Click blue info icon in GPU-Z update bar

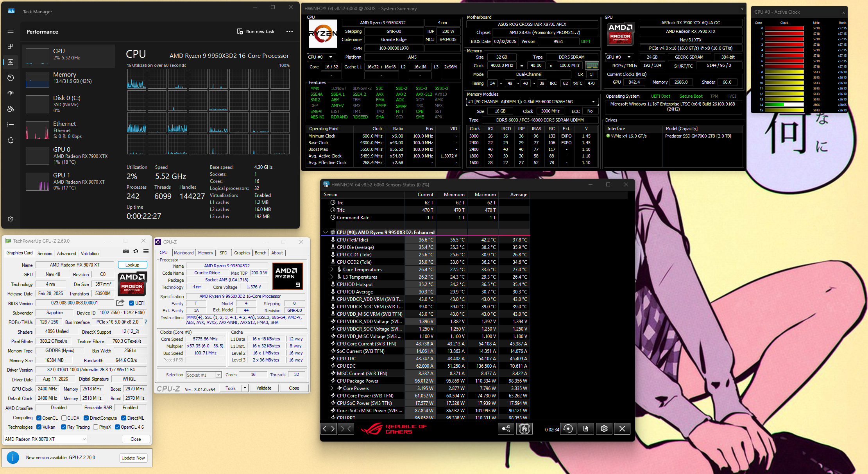(x=13, y=458)
